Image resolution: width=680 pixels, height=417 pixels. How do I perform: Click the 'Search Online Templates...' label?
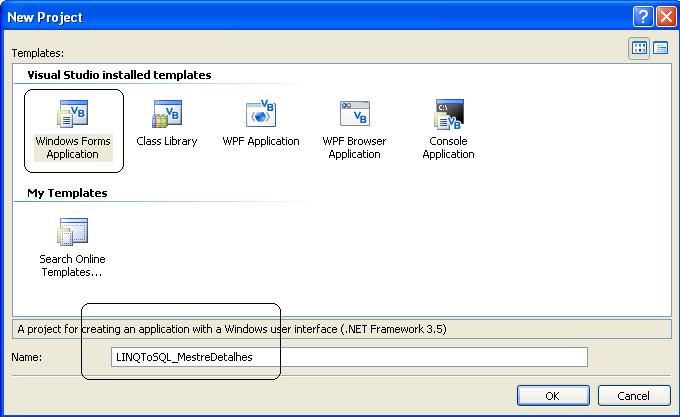[72, 265]
